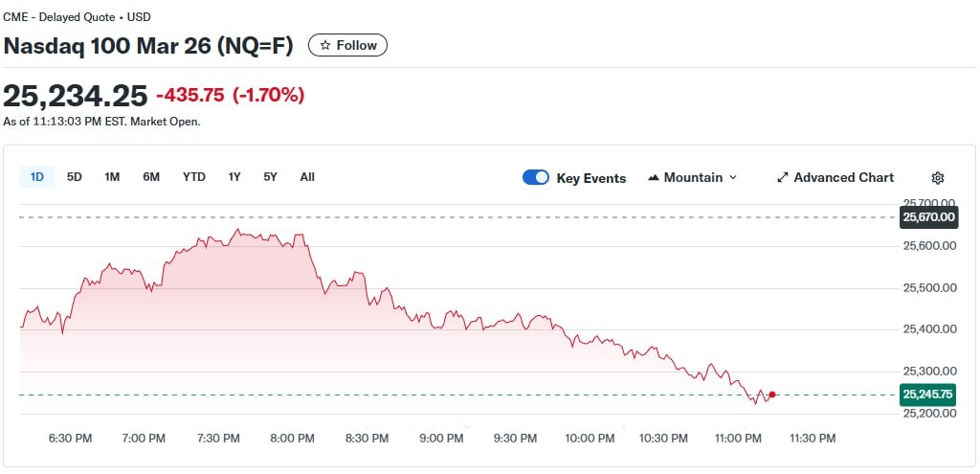This screenshot has width=980, height=474.
Task: Toggle the Key Events switch
Action: [536, 178]
